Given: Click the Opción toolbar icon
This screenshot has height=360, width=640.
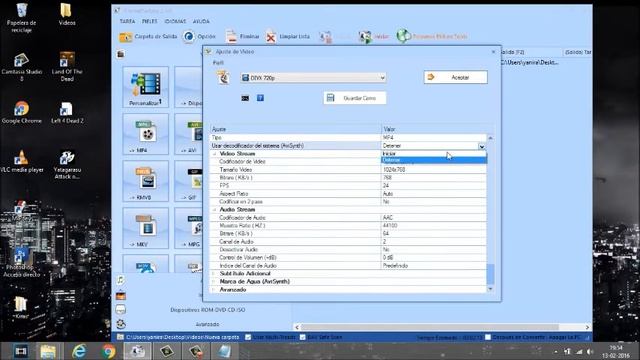Looking at the screenshot, I should [x=189, y=37].
